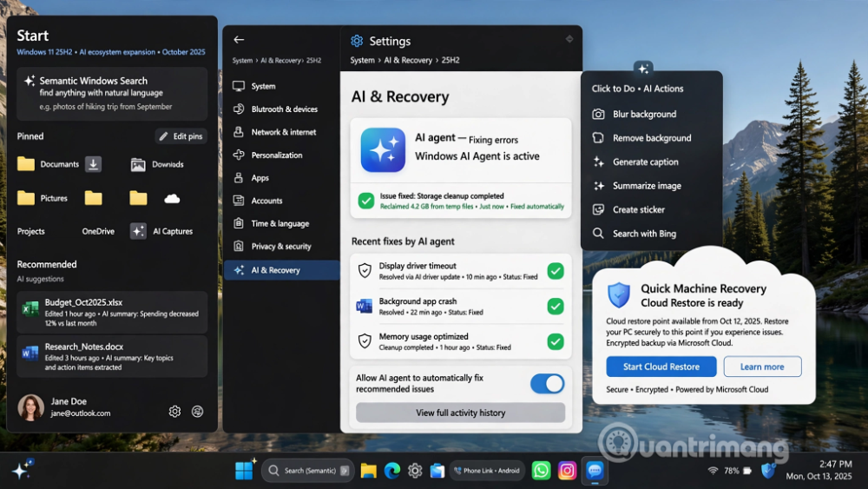Click Storage cleanup completed issue notice
Viewport: 868px width, 489px height.
point(461,201)
